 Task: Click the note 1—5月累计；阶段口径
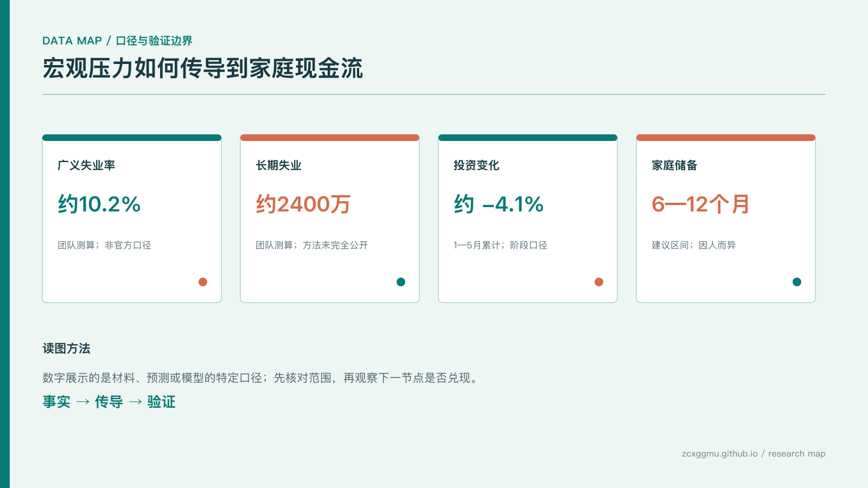[x=500, y=245]
